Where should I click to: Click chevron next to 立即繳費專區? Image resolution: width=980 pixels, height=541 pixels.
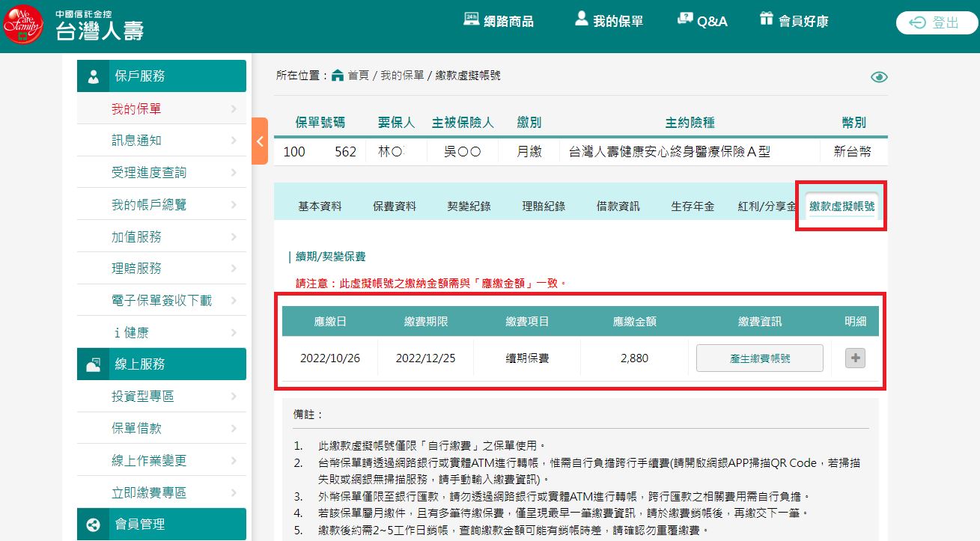[234, 492]
